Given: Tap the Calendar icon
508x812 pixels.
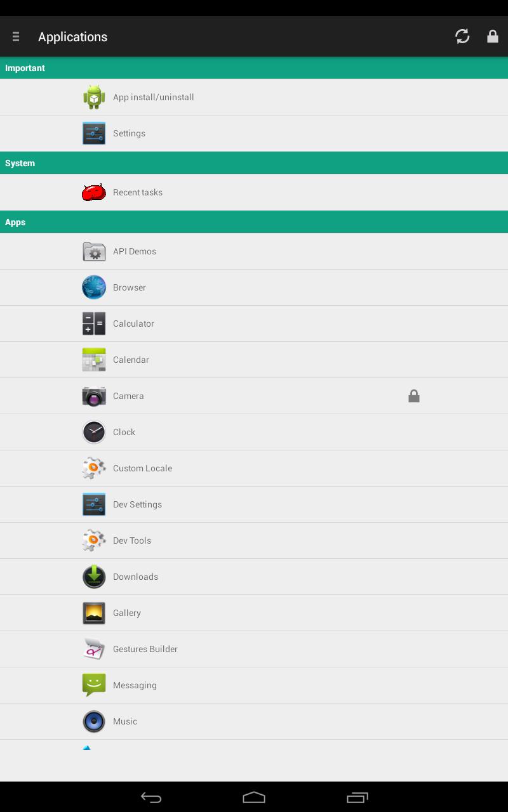Looking at the screenshot, I should click(x=94, y=360).
